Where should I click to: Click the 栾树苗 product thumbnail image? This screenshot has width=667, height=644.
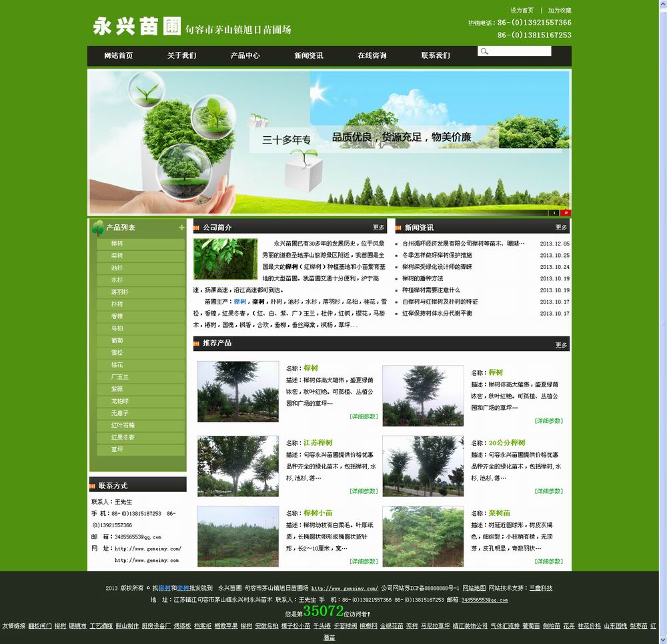[x=423, y=537]
